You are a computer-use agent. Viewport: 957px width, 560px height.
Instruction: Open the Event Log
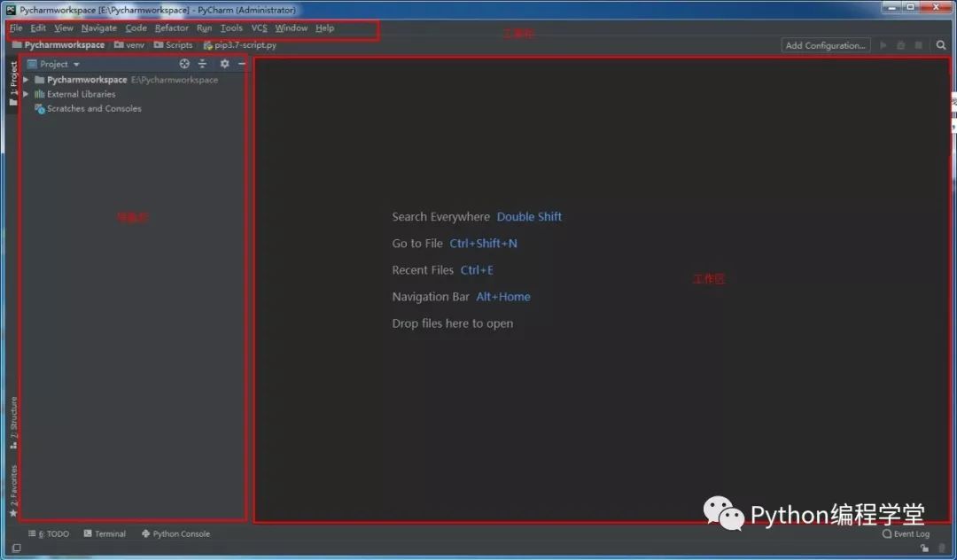click(906, 533)
